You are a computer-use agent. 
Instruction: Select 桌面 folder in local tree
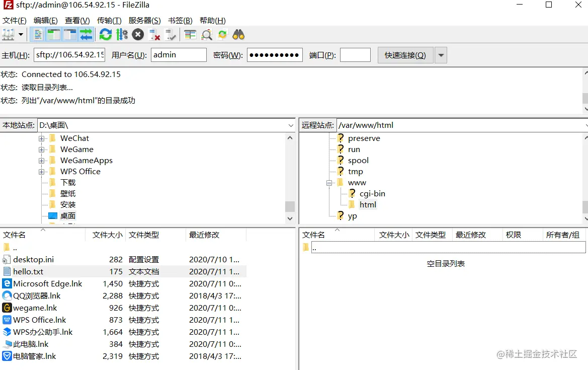click(68, 216)
